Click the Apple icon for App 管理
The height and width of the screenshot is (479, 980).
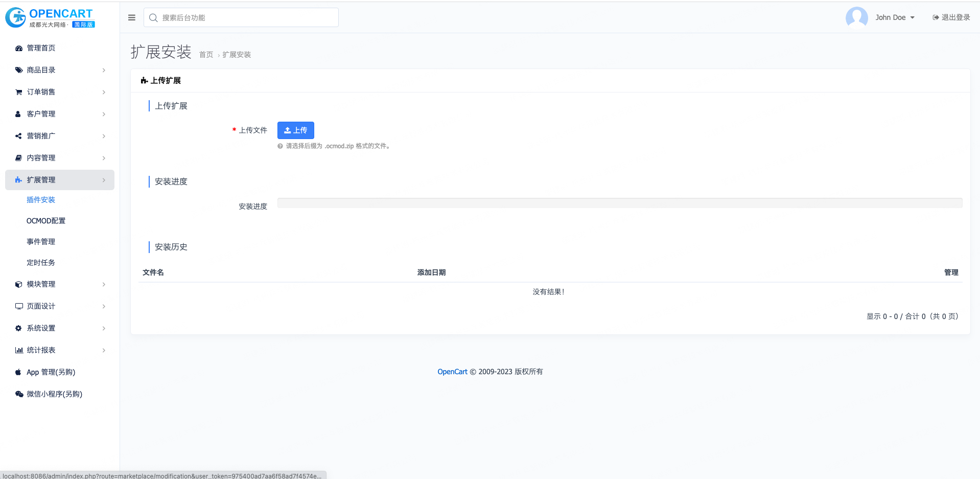coord(19,372)
